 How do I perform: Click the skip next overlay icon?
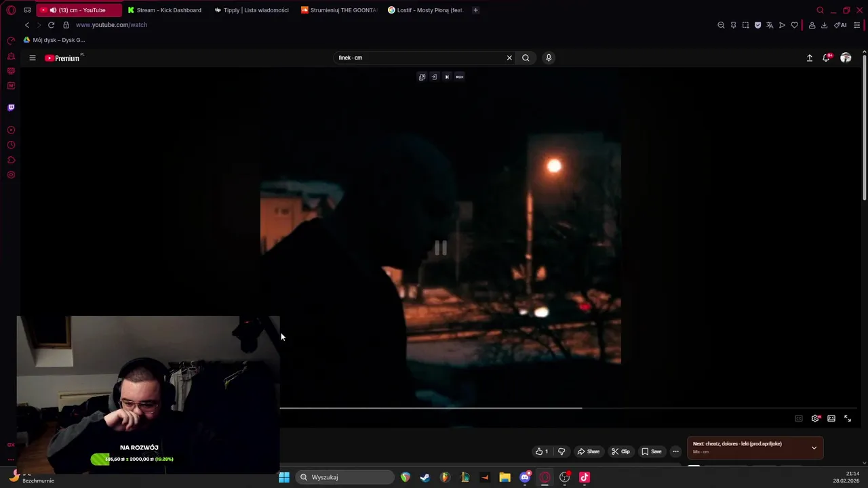(446, 77)
